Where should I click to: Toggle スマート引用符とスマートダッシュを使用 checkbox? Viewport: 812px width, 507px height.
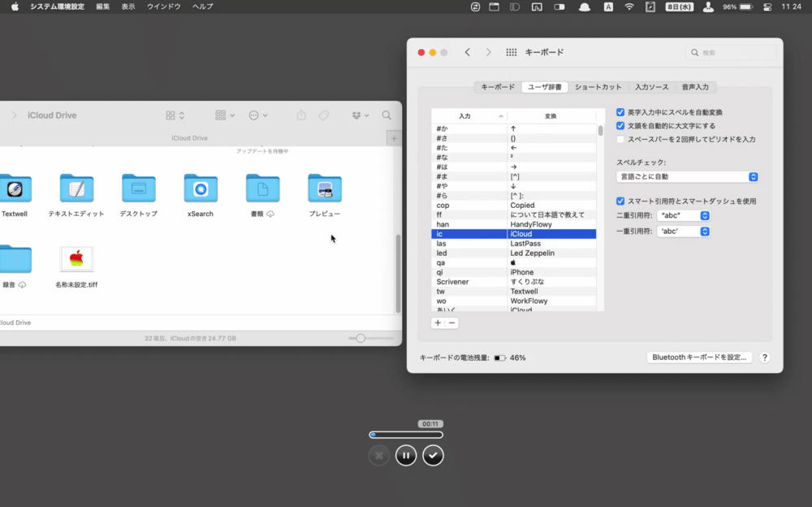tap(620, 201)
